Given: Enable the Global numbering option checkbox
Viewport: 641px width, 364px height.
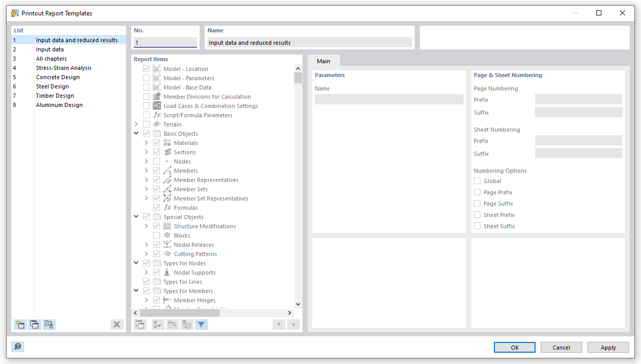Looking at the screenshot, I should click(x=476, y=180).
